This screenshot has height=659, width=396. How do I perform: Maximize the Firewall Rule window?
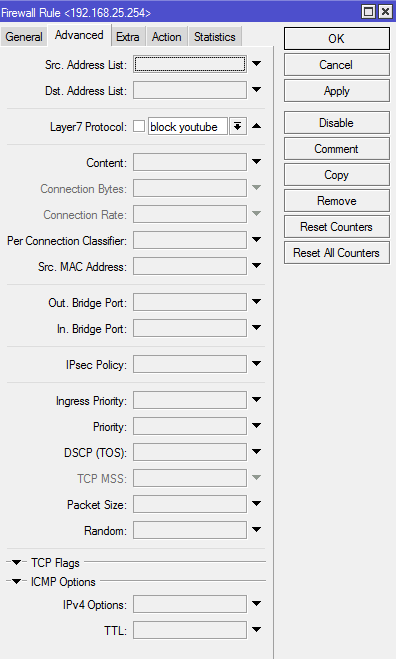[369, 12]
